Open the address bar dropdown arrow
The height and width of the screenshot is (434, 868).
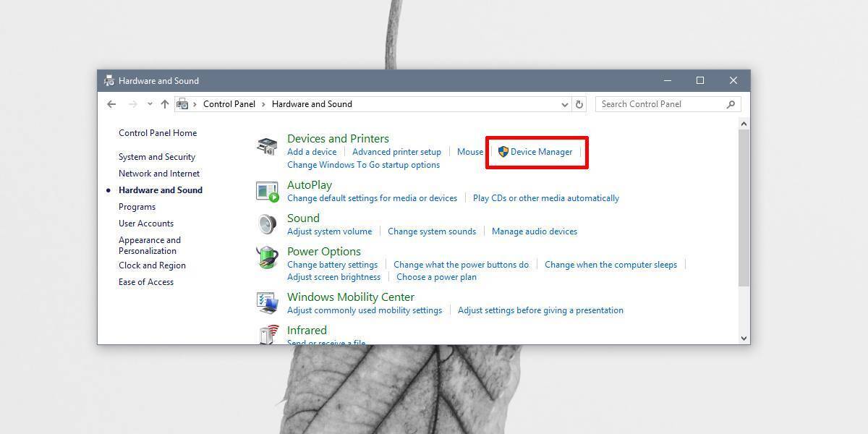[x=565, y=104]
